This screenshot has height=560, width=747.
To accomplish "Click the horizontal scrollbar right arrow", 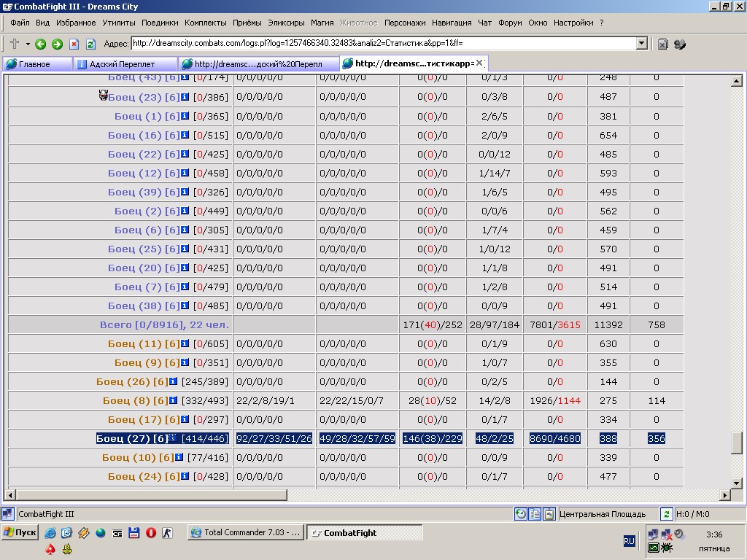I will click(725, 495).
